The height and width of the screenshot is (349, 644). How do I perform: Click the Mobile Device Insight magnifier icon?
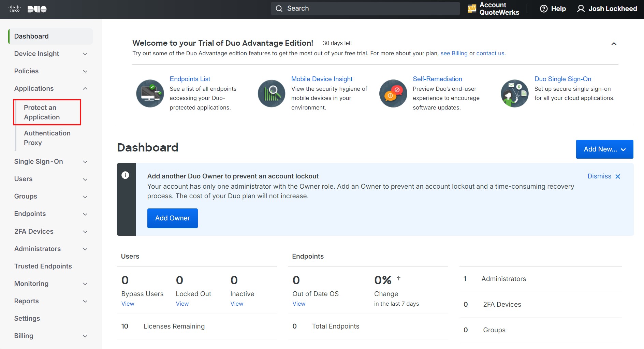coord(272,93)
